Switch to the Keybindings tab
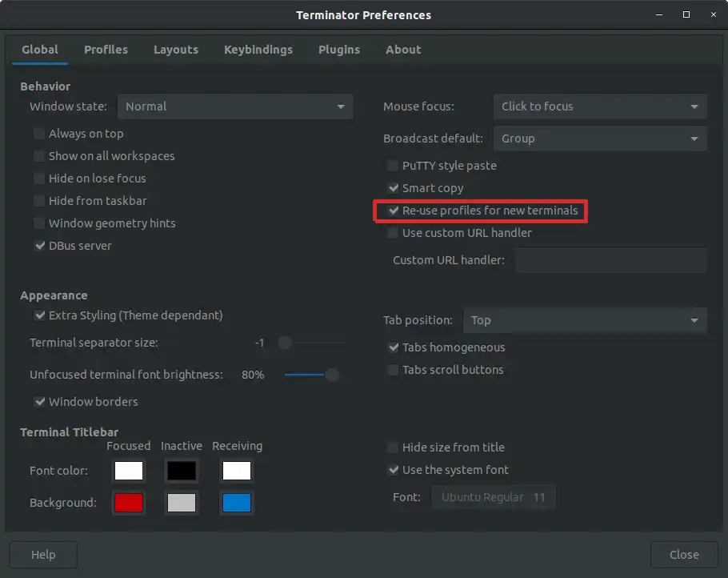728x578 pixels. point(258,50)
